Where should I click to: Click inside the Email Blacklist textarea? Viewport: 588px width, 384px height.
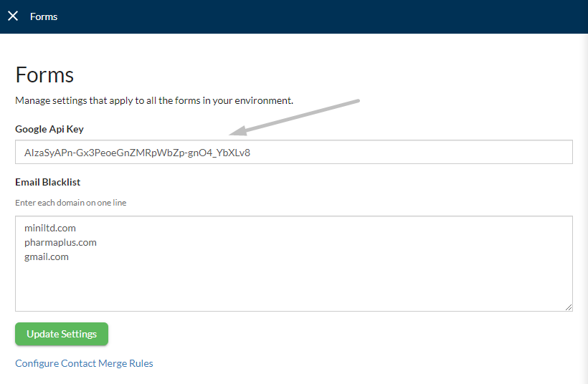click(293, 264)
